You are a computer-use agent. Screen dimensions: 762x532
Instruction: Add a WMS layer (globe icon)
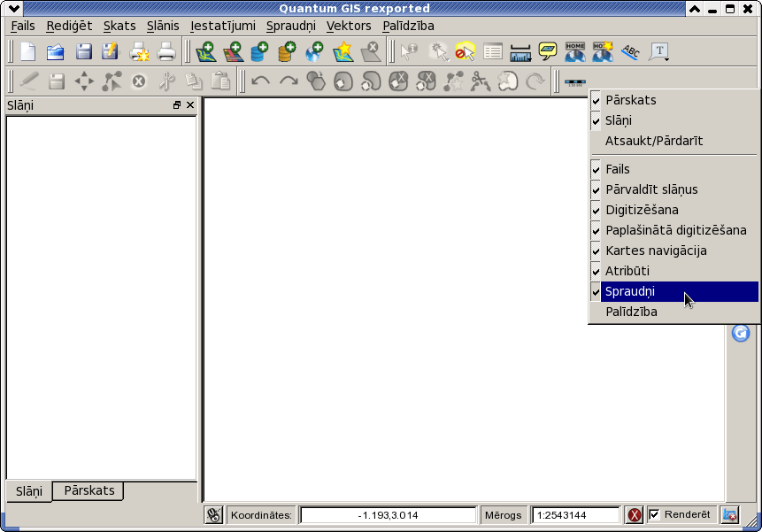314,51
